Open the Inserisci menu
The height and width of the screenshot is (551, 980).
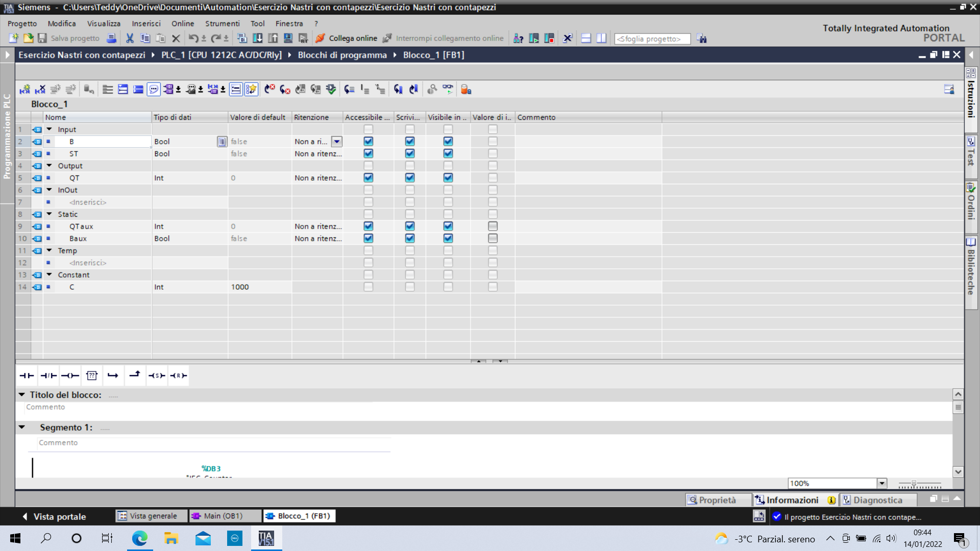click(146, 23)
